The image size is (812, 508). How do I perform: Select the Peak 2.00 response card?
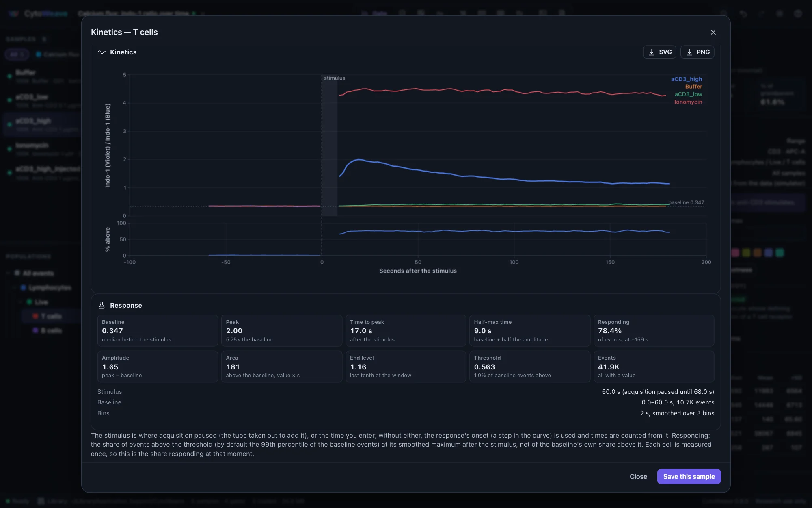click(281, 330)
